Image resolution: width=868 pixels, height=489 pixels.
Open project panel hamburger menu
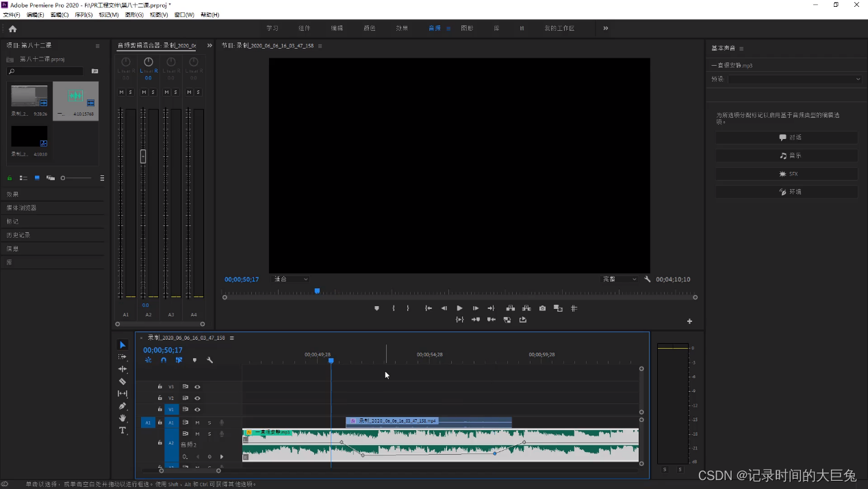pyautogui.click(x=97, y=46)
